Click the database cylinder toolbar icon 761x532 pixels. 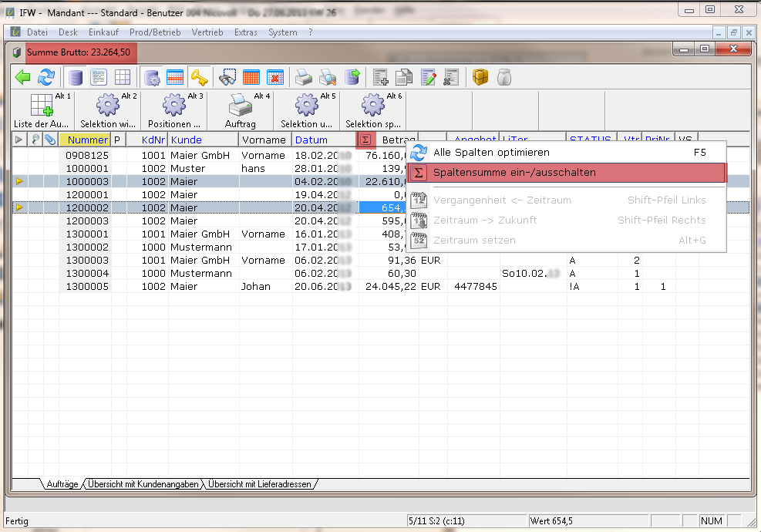[75, 77]
